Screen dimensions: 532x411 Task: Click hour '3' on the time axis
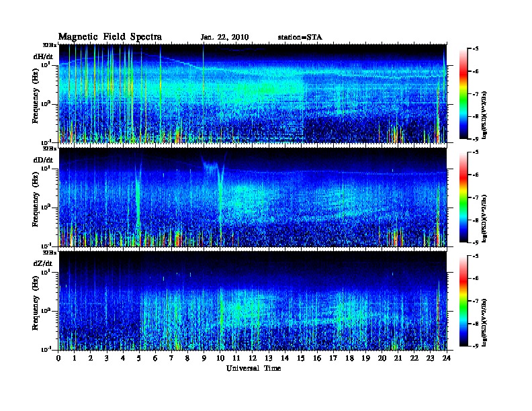(x=107, y=358)
